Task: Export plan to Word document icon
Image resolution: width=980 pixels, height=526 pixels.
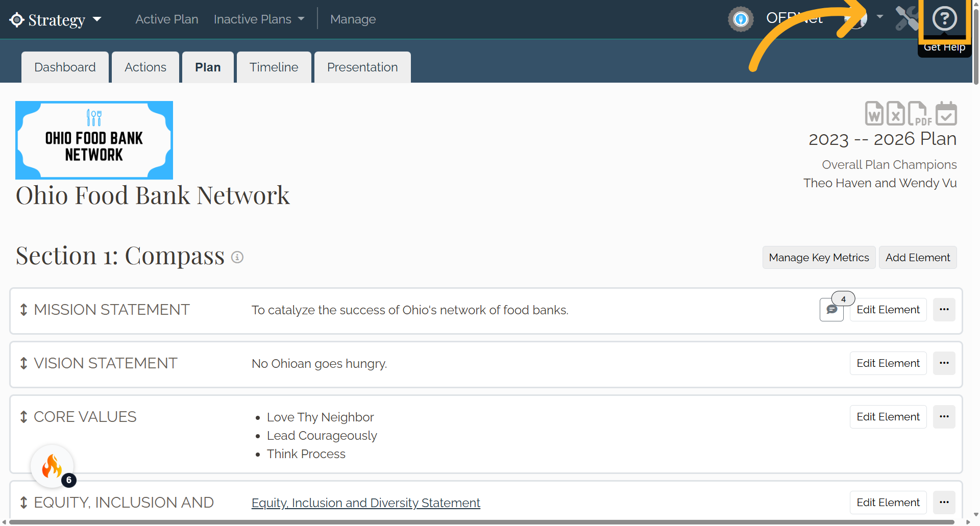Action: pyautogui.click(x=874, y=113)
